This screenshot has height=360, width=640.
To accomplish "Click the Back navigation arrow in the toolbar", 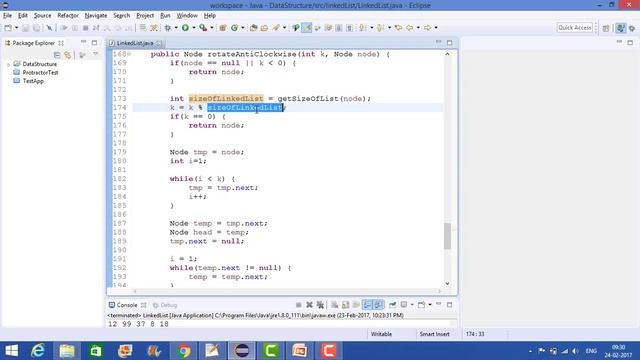I will tap(409, 28).
